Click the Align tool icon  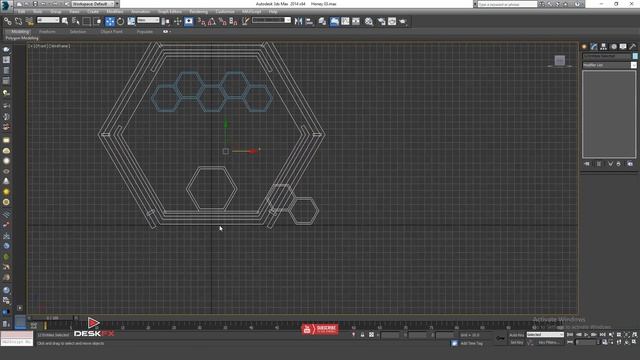tap(309, 22)
